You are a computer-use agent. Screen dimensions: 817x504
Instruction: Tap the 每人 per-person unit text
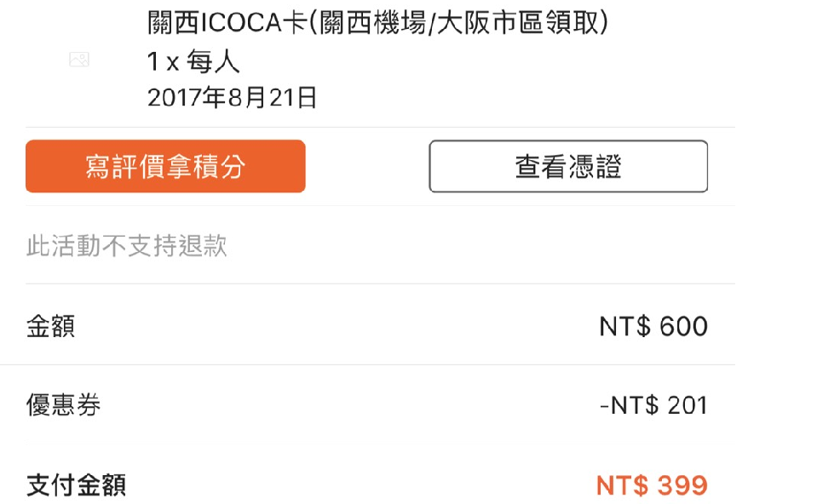[x=213, y=62]
